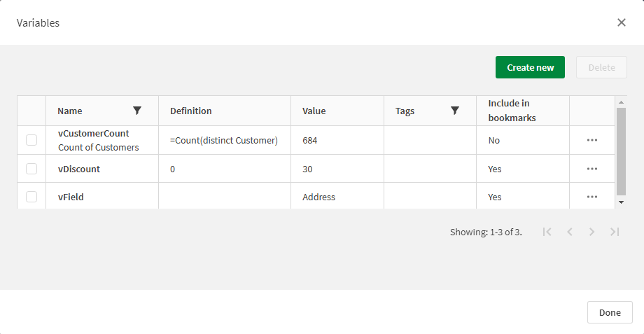Open the more options menu for vField
This screenshot has width=644, height=334.
coord(592,197)
